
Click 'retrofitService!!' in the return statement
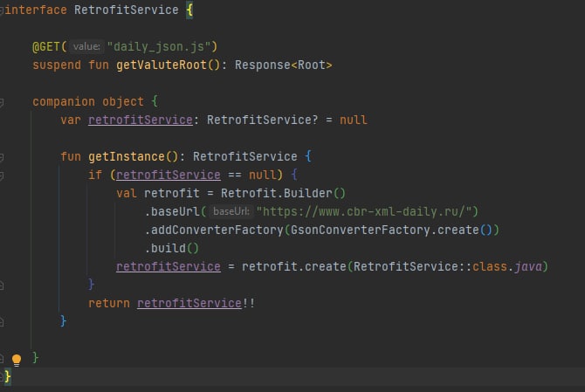pos(196,303)
